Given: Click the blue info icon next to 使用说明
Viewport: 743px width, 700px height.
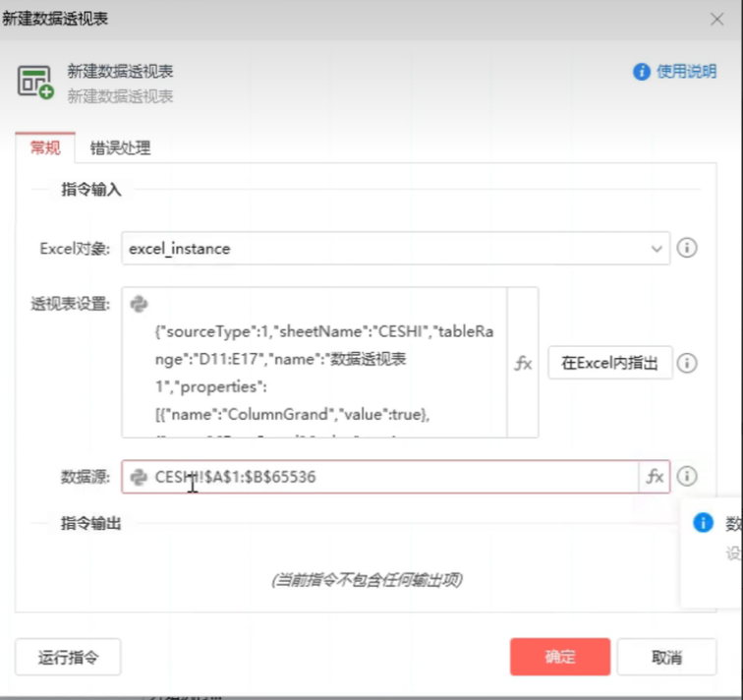Looking at the screenshot, I should (x=642, y=72).
